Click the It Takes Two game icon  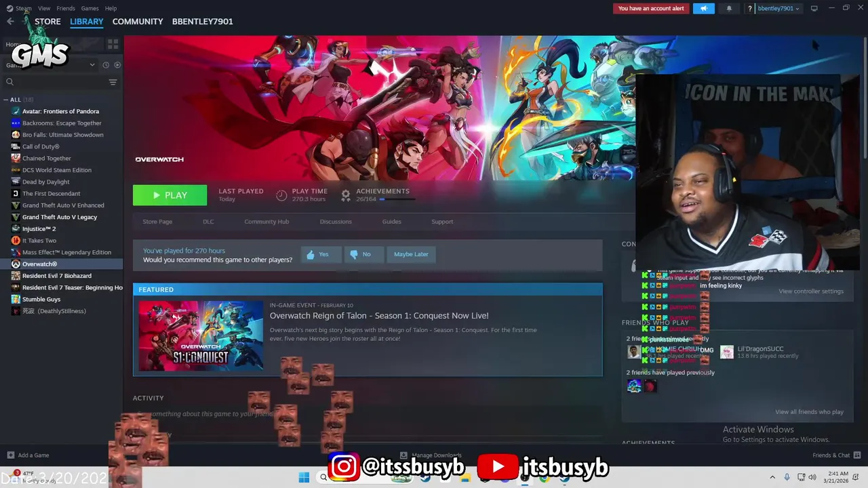point(16,241)
